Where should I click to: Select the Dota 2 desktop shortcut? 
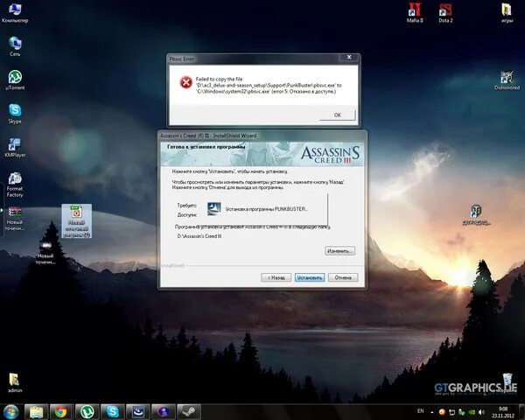[445, 13]
